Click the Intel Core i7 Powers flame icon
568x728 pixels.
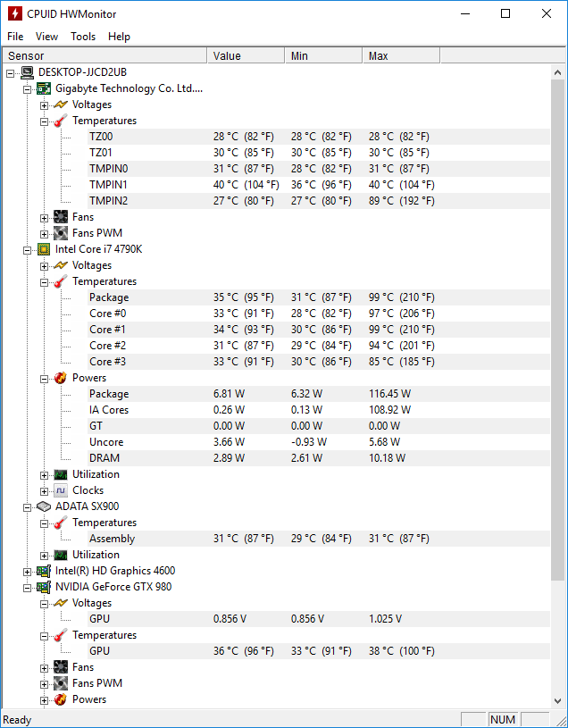point(61,378)
